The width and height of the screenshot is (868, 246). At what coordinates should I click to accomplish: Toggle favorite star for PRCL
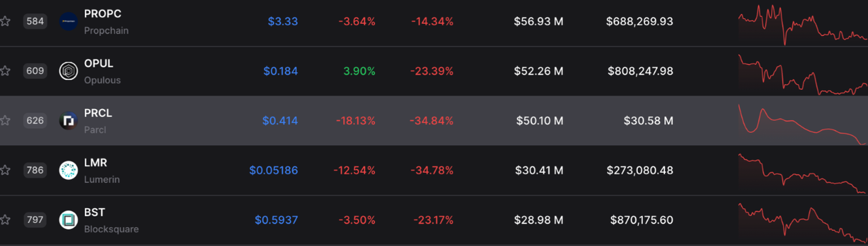(5, 121)
